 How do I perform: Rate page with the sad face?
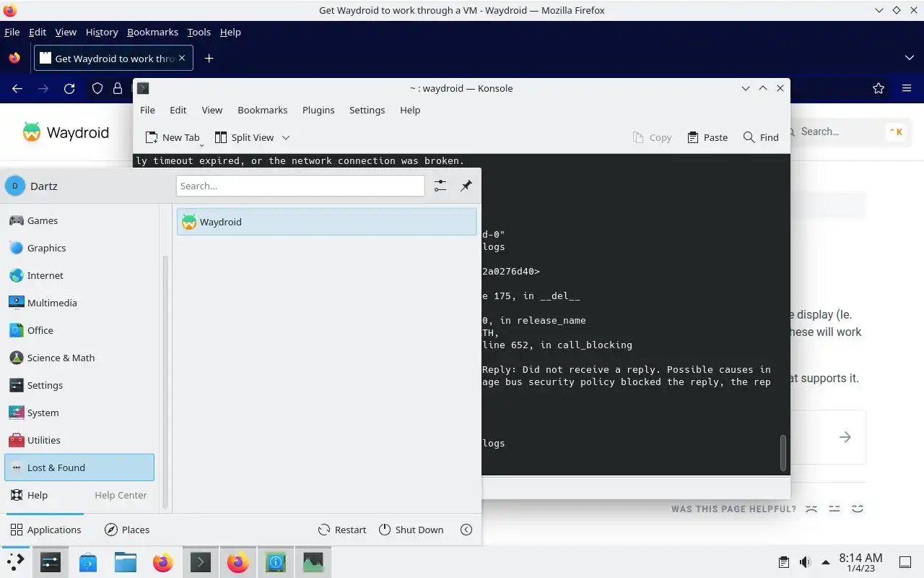click(x=811, y=509)
